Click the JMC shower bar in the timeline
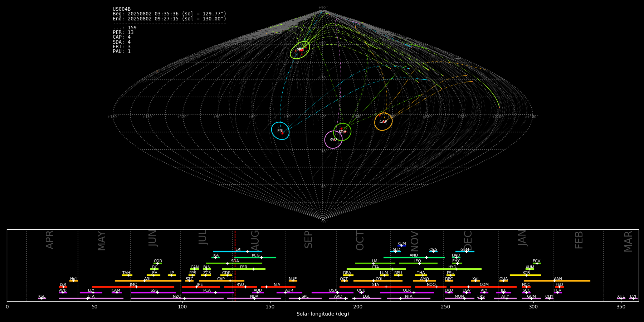The width and height of the screenshot is (644, 322). pyautogui.click(x=133, y=287)
